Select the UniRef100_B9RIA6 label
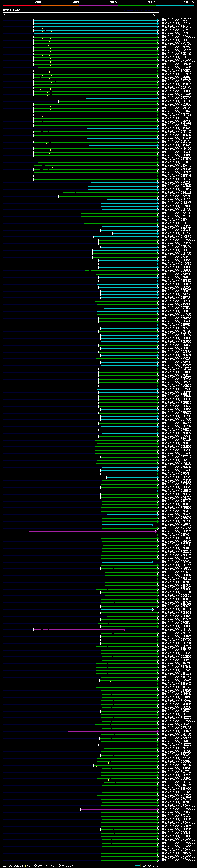 pos(177,101)
